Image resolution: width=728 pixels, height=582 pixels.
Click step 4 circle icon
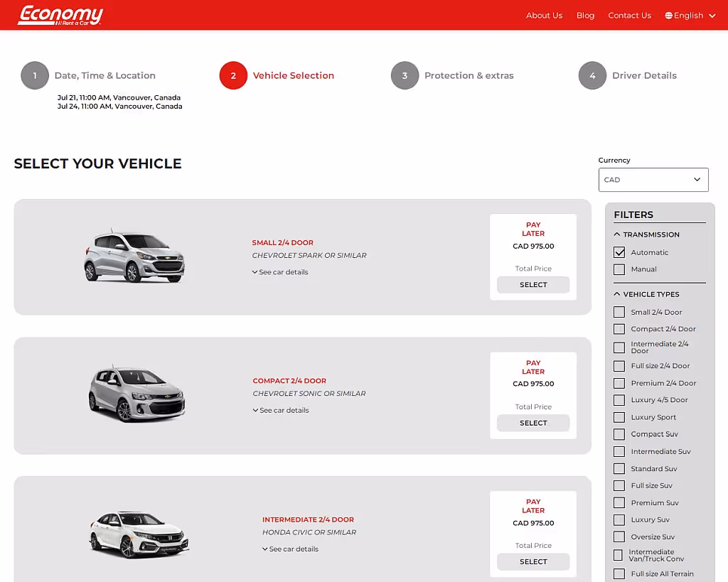pos(592,75)
